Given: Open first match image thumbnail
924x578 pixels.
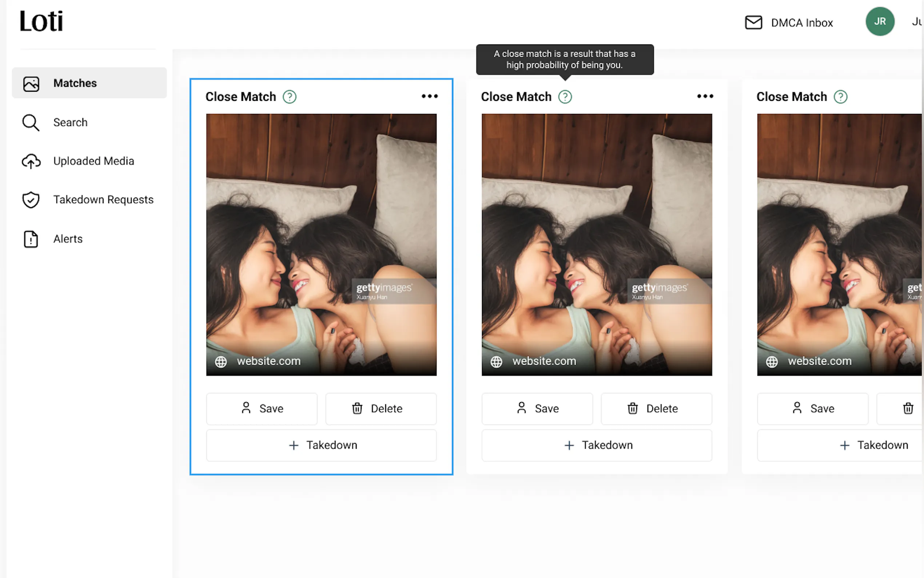Looking at the screenshot, I should pos(321,237).
